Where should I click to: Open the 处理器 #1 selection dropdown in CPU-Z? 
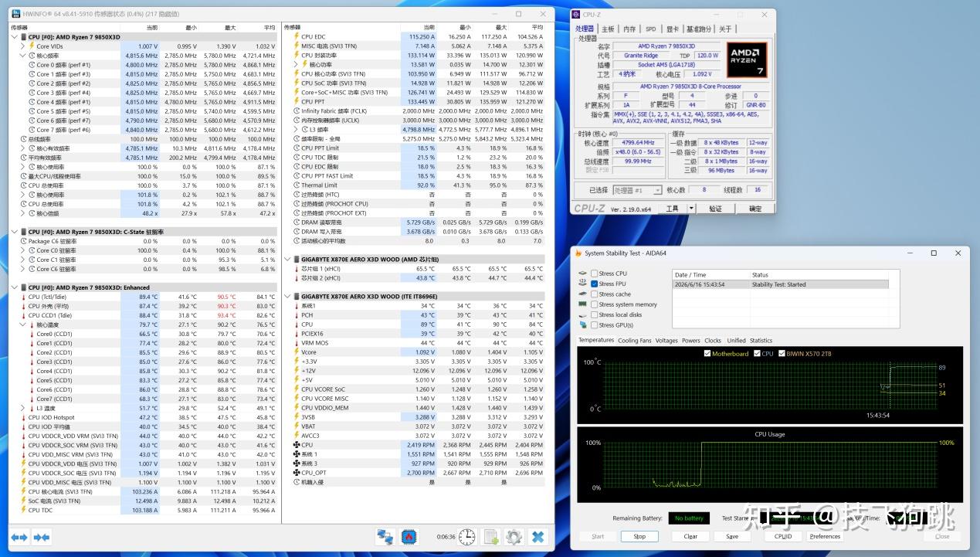636,190
